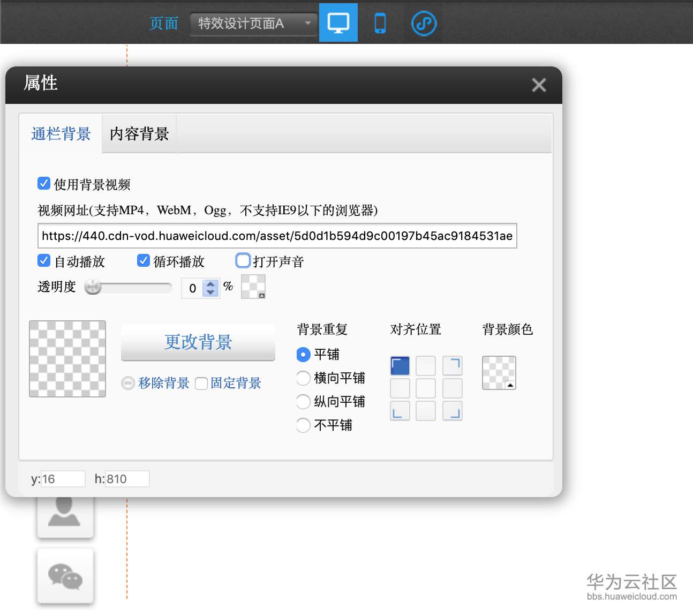The height and width of the screenshot is (616, 693).
Task: Enable the 固定背景 checkbox
Action: 201,384
